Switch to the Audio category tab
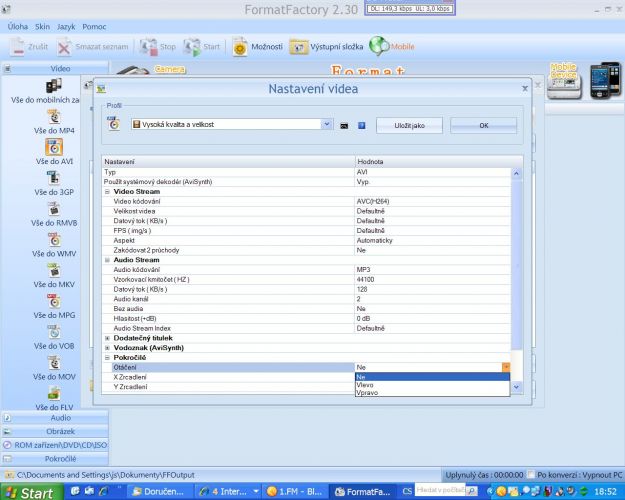 [x=55, y=418]
